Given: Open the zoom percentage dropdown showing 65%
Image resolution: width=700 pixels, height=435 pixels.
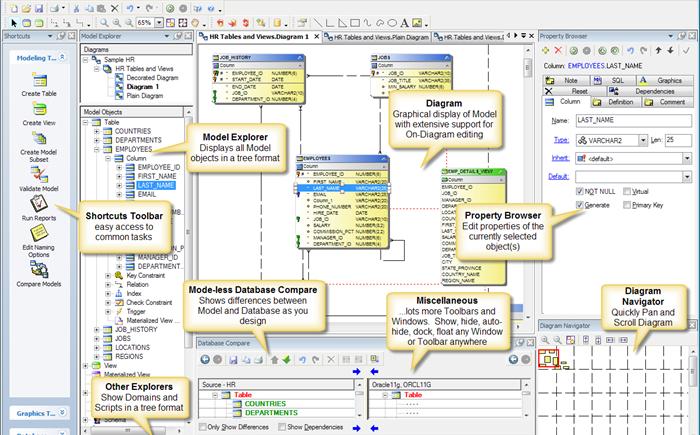Looking at the screenshot, I should (159, 22).
